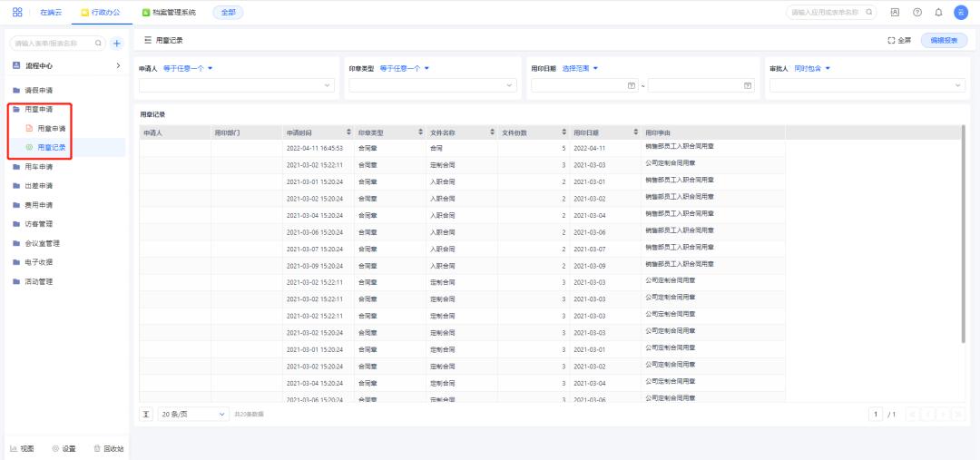Open 费用申请 folder label
Image resolution: width=980 pixels, height=460 pixels.
pos(39,205)
